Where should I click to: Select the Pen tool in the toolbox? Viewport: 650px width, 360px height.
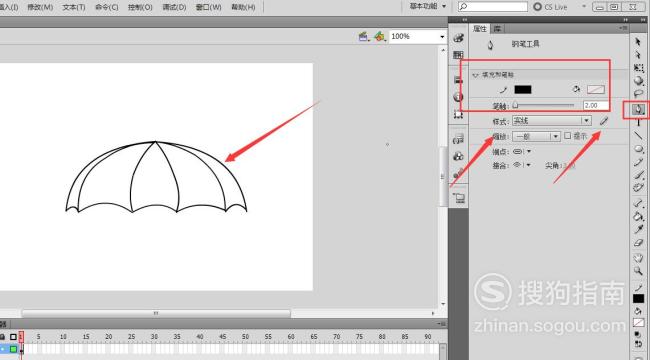pos(638,109)
